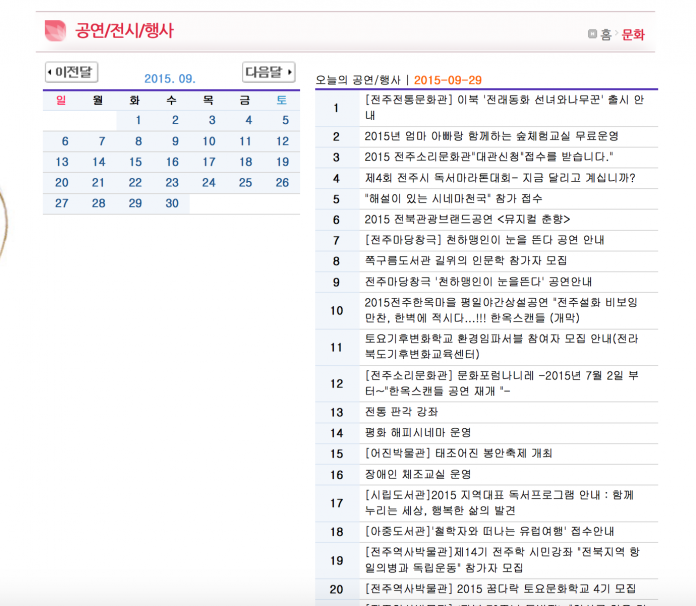This screenshot has height=606, width=696.
Task: Select September 14 in calendar
Action: coord(99,162)
